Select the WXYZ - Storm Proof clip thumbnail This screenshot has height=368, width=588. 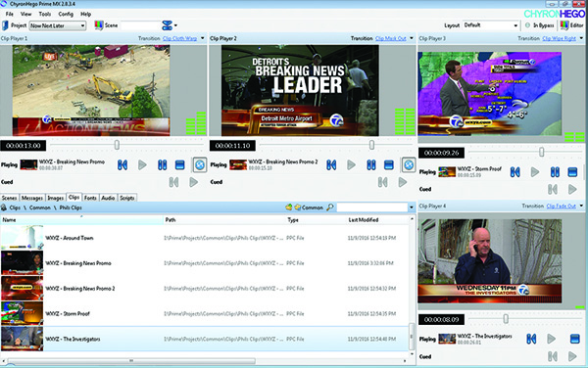22,313
